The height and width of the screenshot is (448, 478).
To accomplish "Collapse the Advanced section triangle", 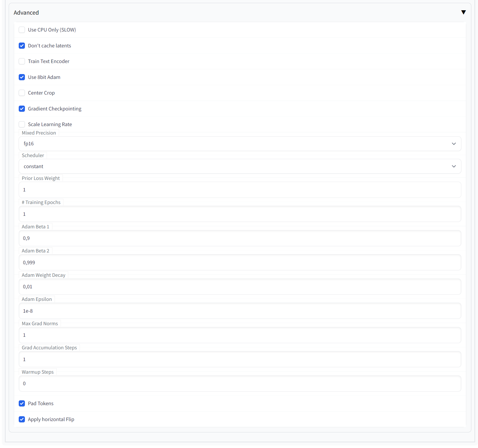I will tap(463, 12).
